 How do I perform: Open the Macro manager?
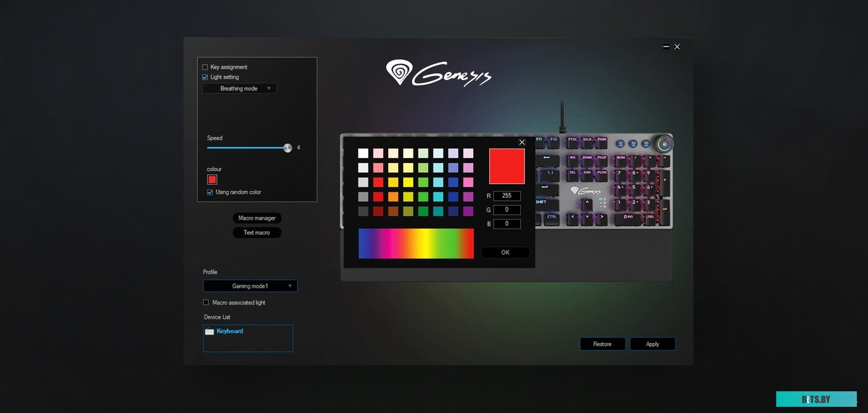(257, 218)
